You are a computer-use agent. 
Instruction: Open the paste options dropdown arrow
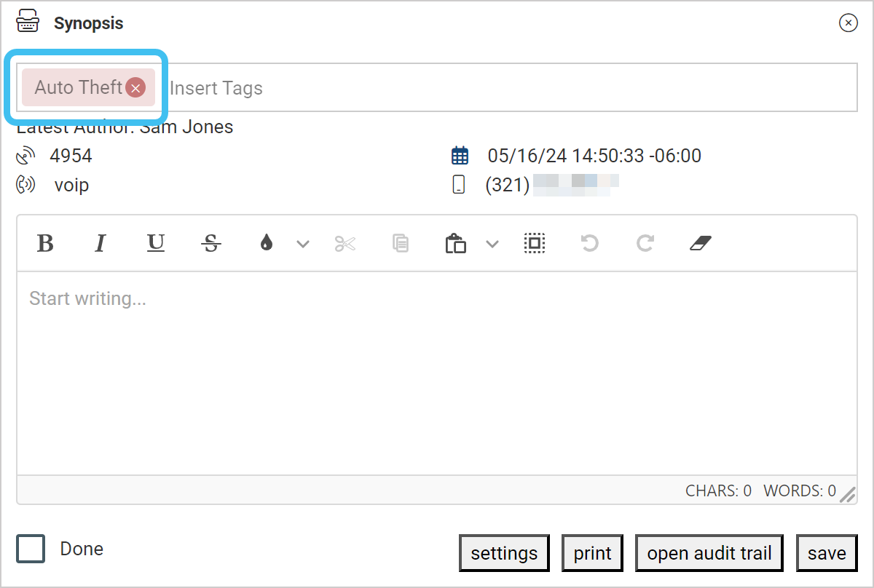coord(492,244)
